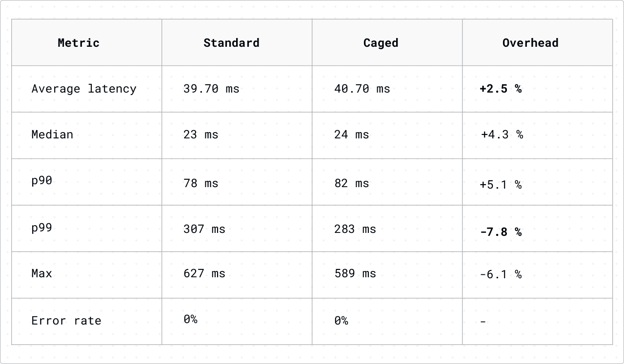Select the +4.3 % overhead value
624x364 pixels.
(502, 134)
